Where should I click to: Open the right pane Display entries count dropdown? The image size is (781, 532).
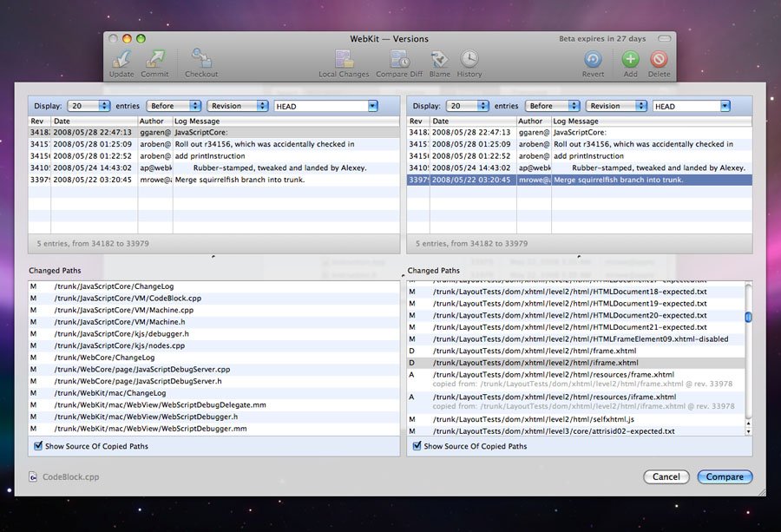coord(467,106)
